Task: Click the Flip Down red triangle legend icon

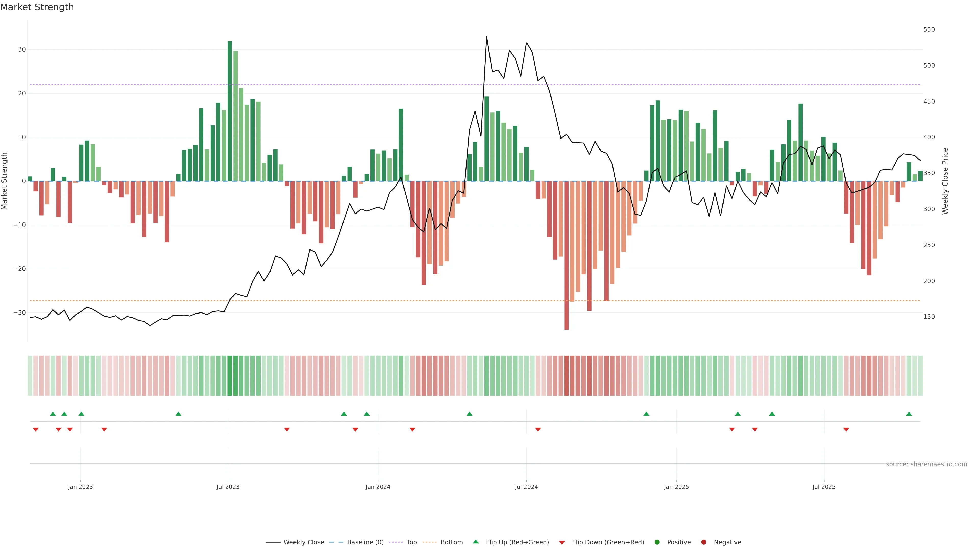Action: (562, 543)
